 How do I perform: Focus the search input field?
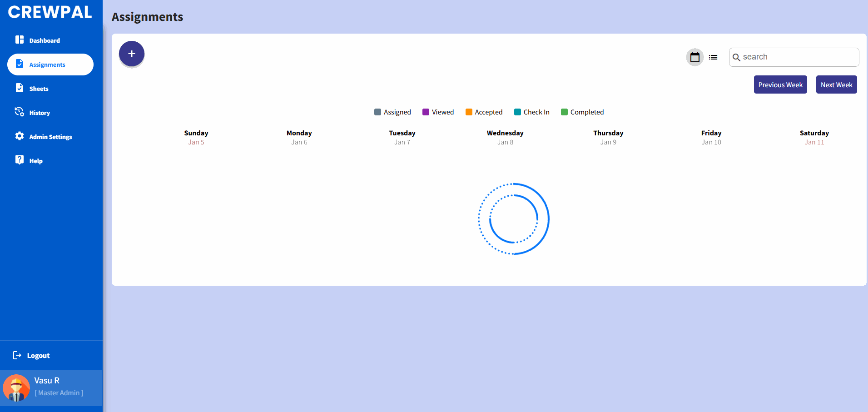point(799,57)
